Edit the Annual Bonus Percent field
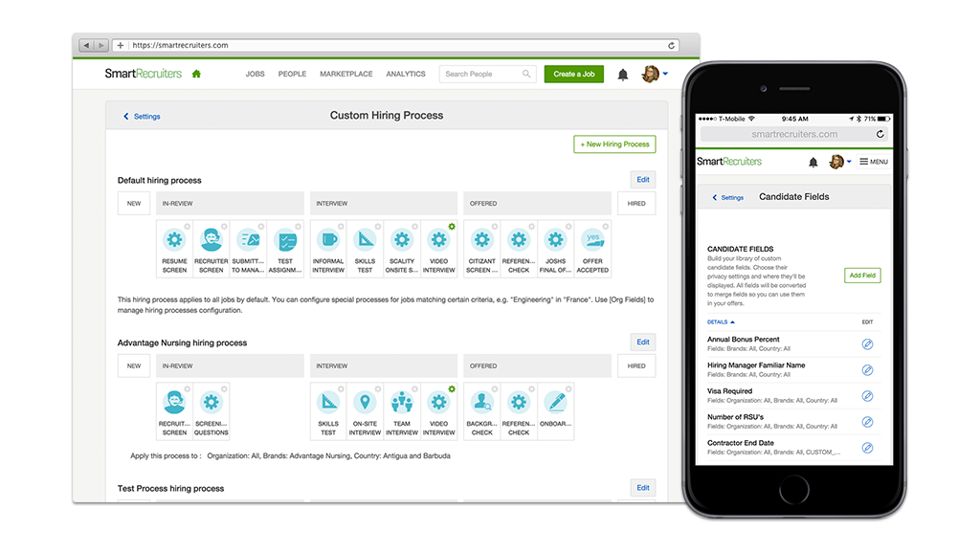The image size is (980, 552). point(867,344)
